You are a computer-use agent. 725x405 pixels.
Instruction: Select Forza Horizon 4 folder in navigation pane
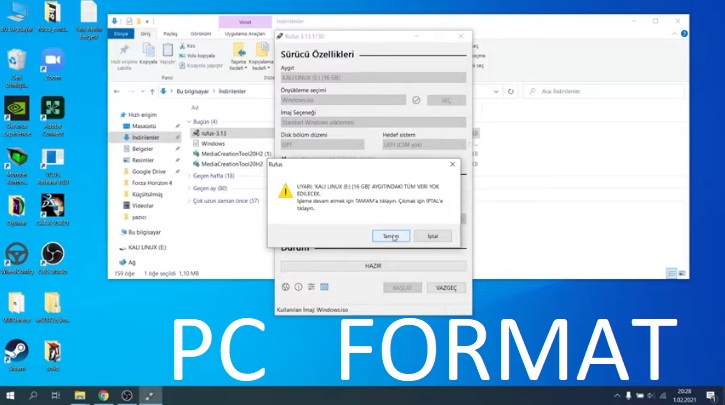click(152, 183)
